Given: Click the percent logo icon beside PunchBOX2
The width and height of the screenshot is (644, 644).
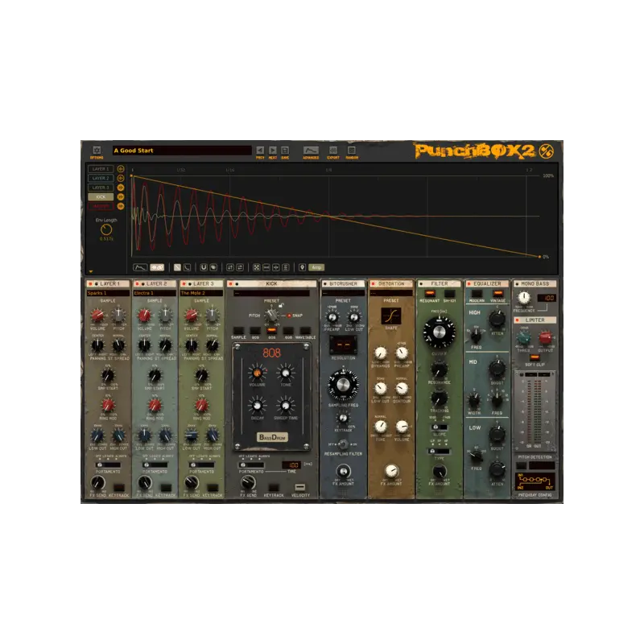Looking at the screenshot, I should [x=546, y=151].
